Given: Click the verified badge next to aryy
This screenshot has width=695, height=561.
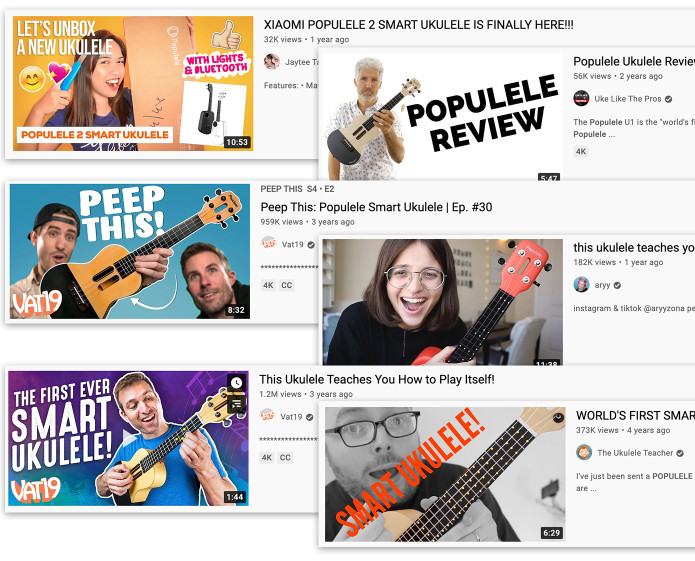Looking at the screenshot, I should tap(617, 285).
